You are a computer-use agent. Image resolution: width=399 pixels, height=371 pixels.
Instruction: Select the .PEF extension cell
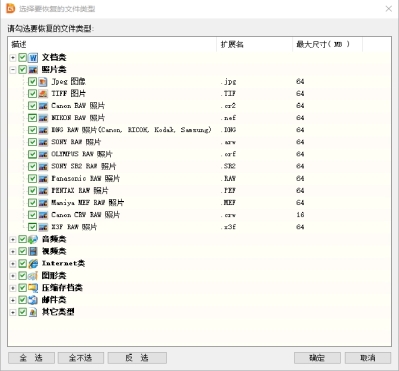pyautogui.click(x=229, y=191)
